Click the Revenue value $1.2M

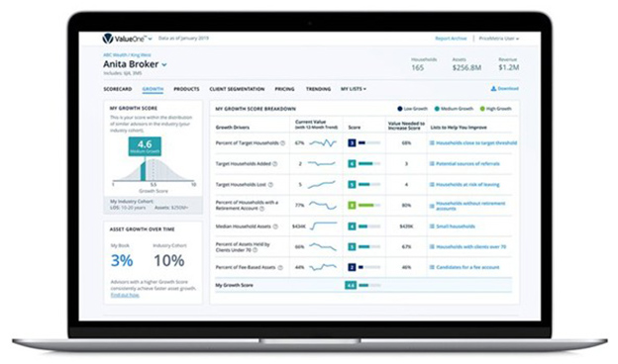509,67
